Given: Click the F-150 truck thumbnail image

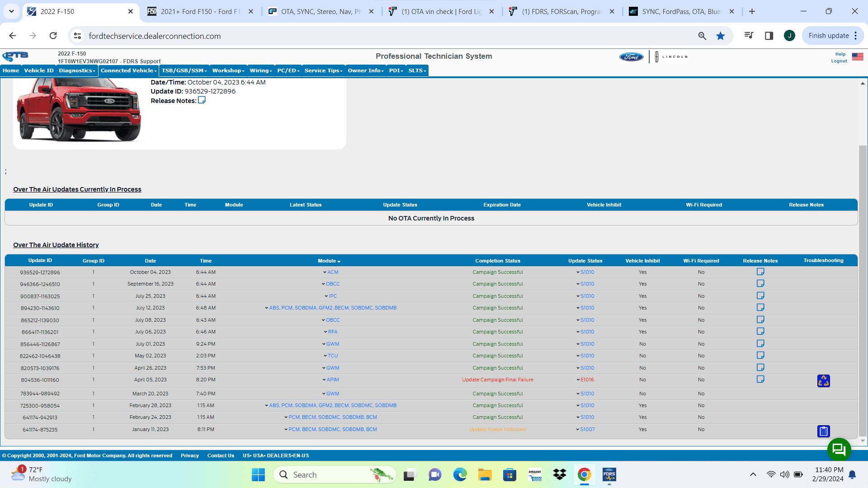Looking at the screenshot, I should click(79, 110).
